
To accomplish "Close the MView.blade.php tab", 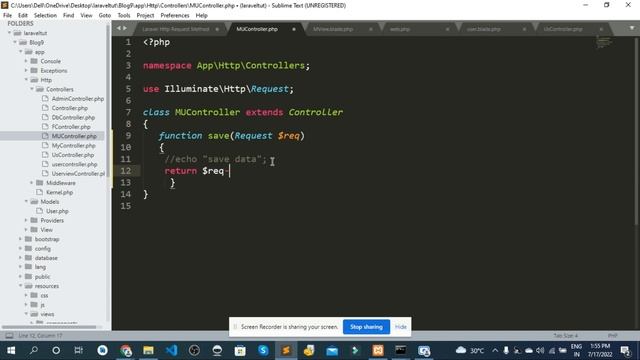I will tap(371, 29).
